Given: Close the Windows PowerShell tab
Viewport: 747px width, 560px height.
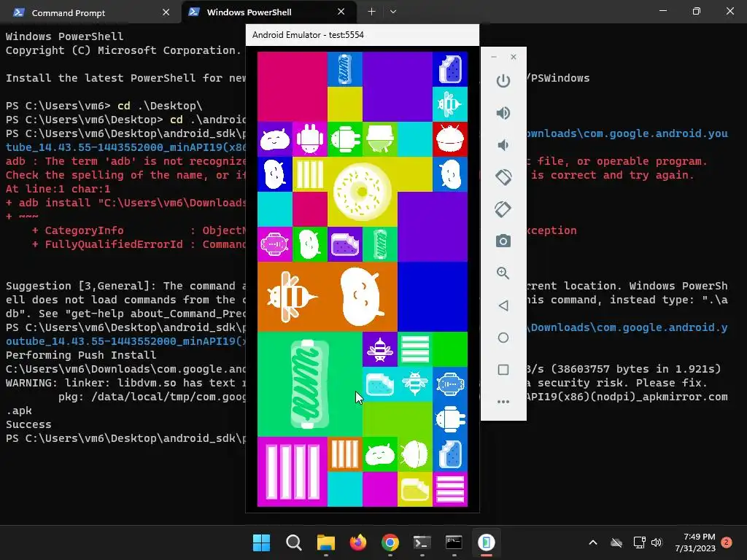Looking at the screenshot, I should [341, 12].
